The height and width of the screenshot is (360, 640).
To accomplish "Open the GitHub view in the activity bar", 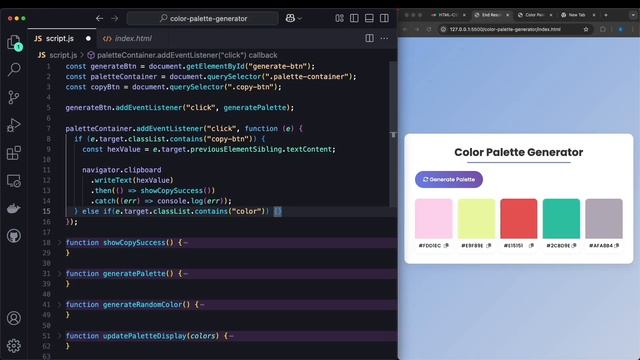I will 14,236.
